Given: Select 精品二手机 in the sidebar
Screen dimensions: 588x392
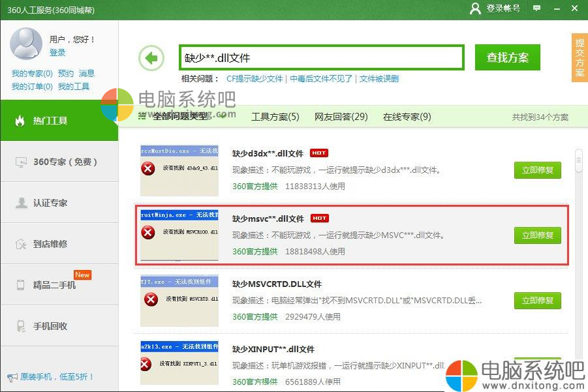Looking at the screenshot, I should tap(59, 285).
